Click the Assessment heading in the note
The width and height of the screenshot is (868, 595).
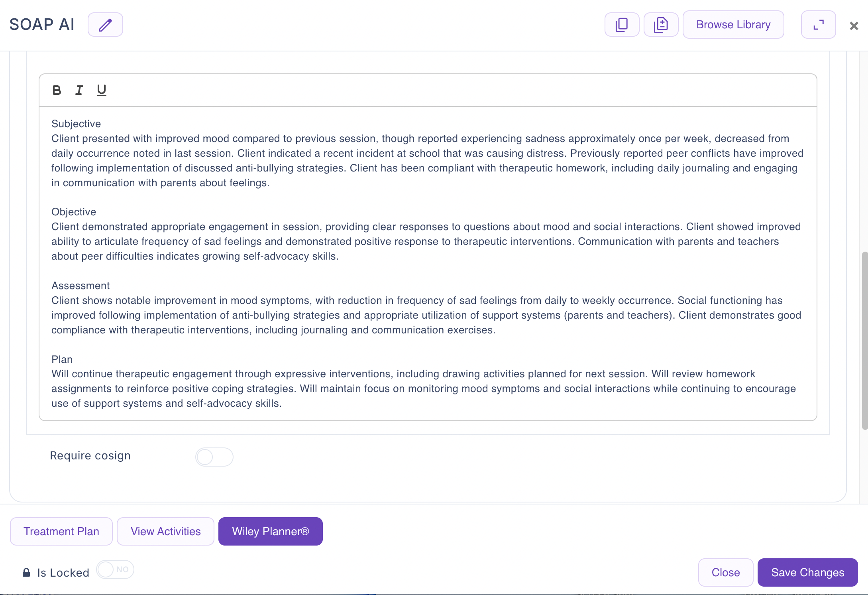[x=81, y=286]
